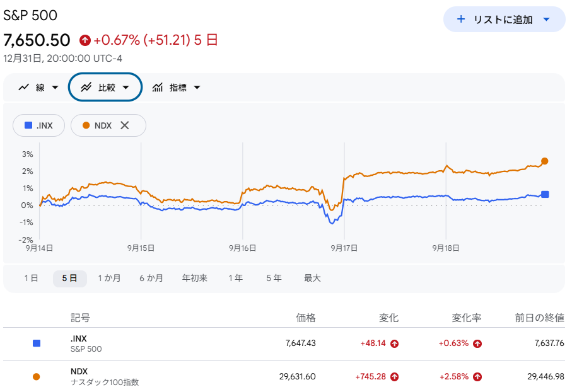Select the 最大 range tab
This screenshot has width=572, height=392.
(x=312, y=279)
